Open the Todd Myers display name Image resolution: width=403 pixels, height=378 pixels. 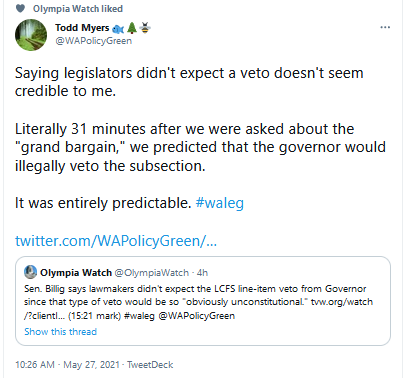82,28
